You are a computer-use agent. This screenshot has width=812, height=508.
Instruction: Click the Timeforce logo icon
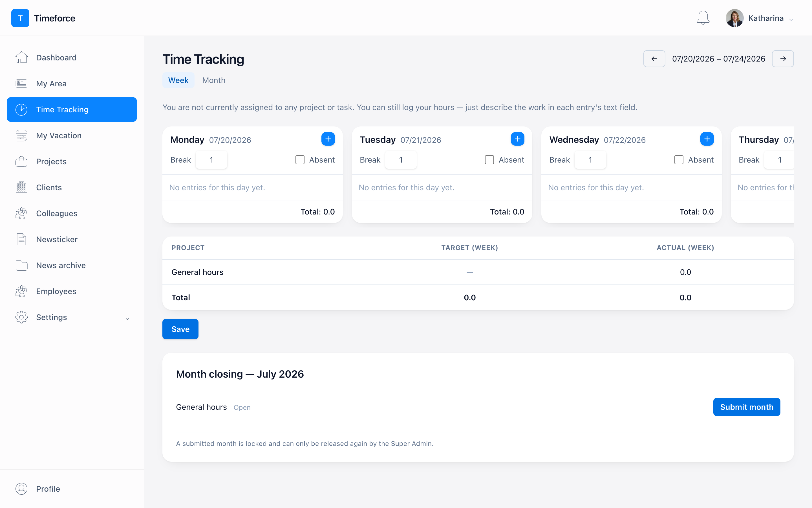point(20,18)
